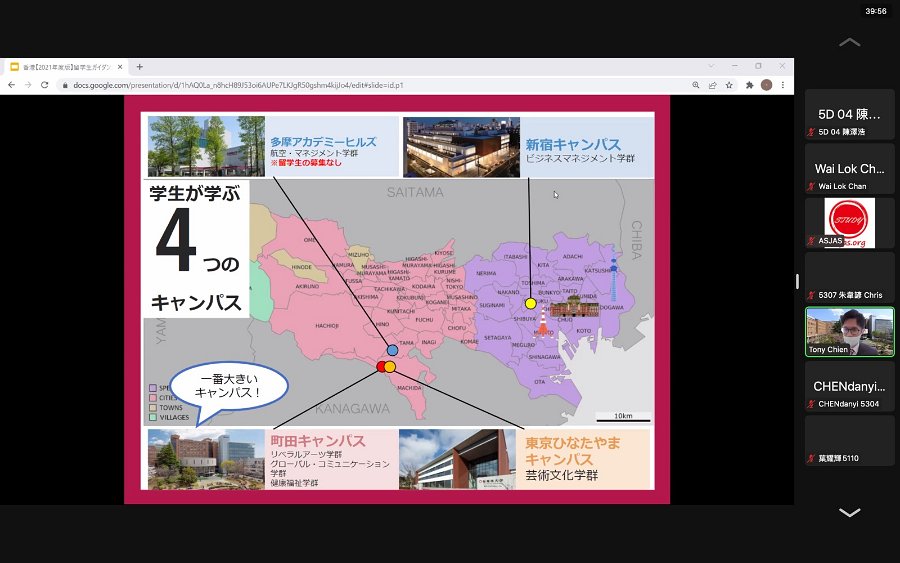The image size is (900, 563).
Task: Show next participants with down chevron
Action: (849, 512)
